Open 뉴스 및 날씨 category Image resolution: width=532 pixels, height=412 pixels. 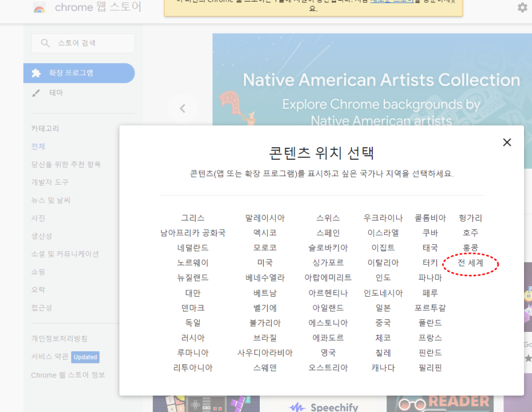(51, 201)
